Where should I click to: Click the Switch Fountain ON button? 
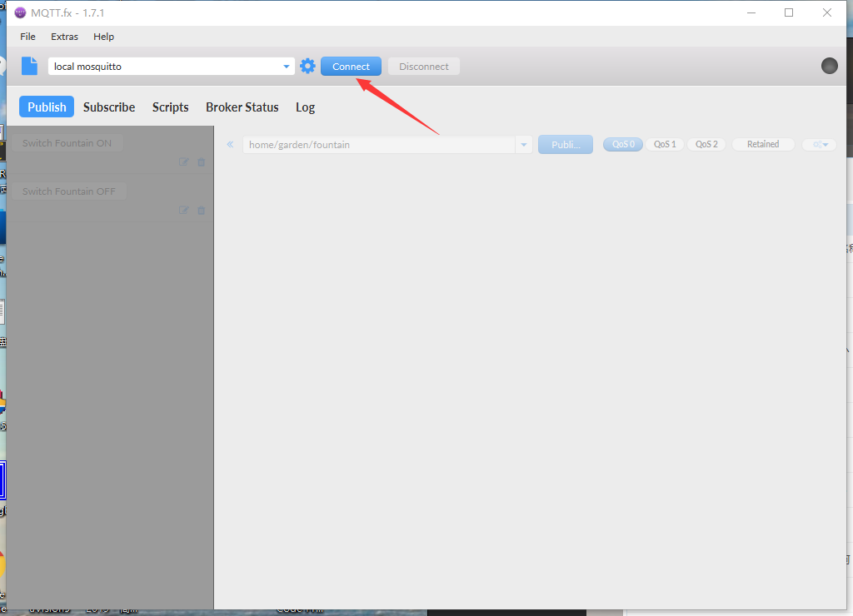point(67,143)
